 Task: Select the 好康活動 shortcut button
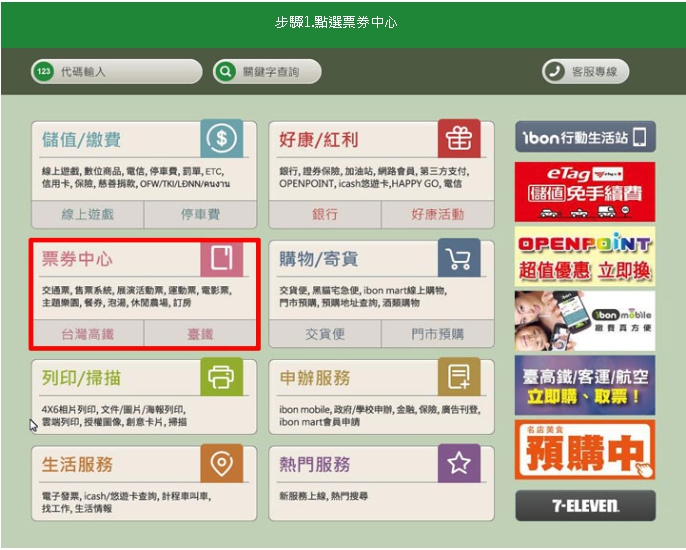pos(438,214)
